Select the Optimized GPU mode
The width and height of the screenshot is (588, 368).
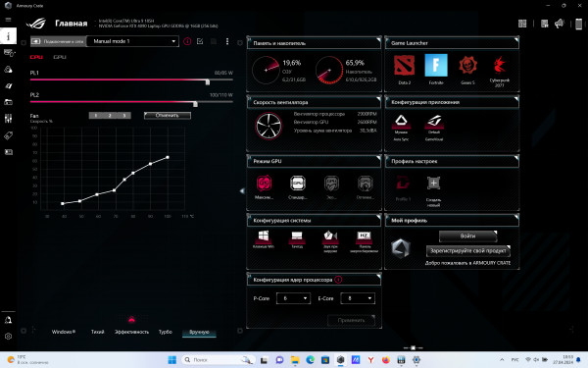click(x=365, y=184)
